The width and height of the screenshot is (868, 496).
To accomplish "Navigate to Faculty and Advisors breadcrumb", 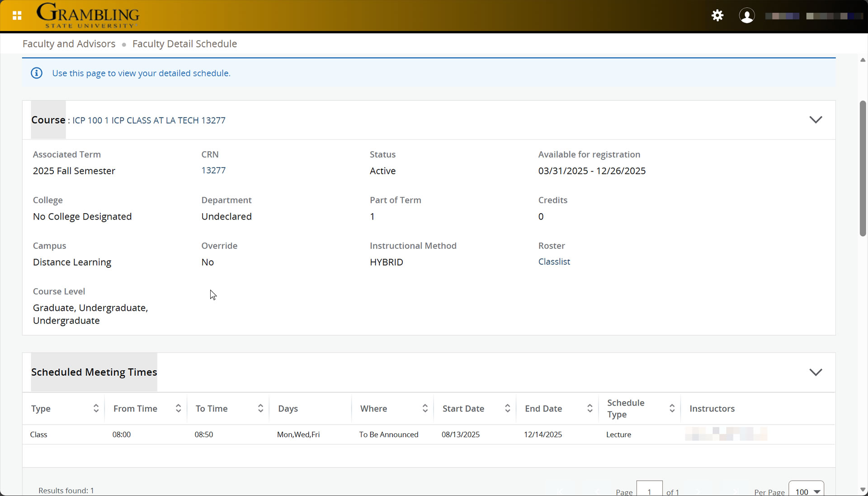I will [68, 43].
